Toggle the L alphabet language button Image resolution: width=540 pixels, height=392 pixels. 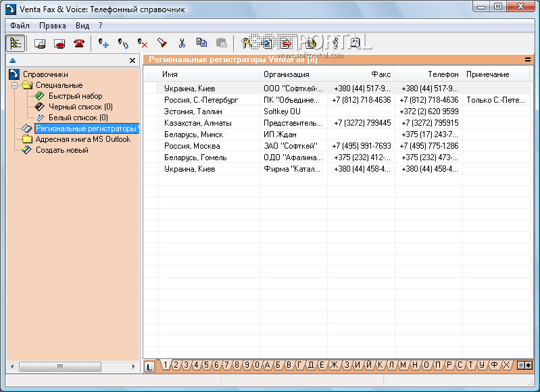[149, 366]
